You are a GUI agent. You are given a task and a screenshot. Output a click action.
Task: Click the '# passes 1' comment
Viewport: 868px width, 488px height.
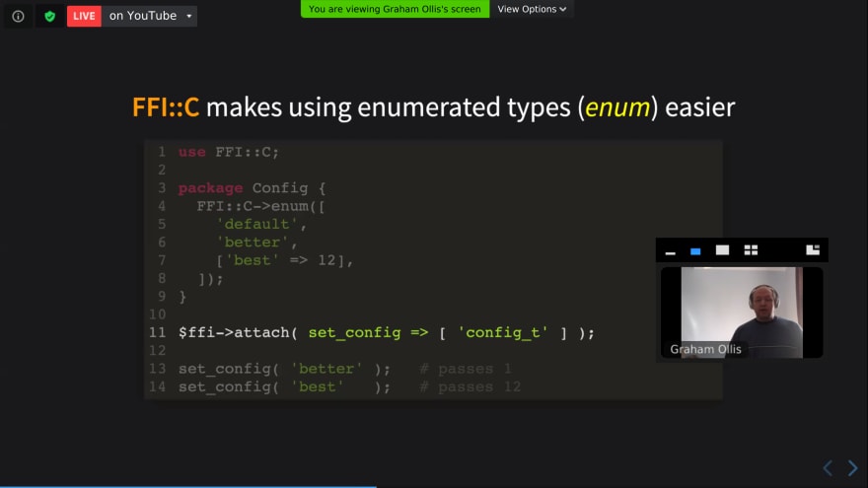coord(466,369)
